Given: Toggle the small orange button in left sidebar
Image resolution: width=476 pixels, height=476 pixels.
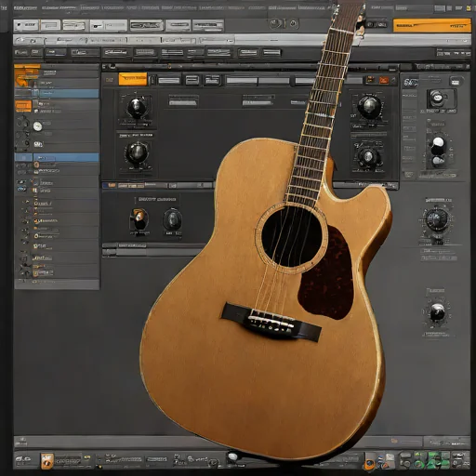Looking at the screenshot, I should pyautogui.click(x=23, y=106).
